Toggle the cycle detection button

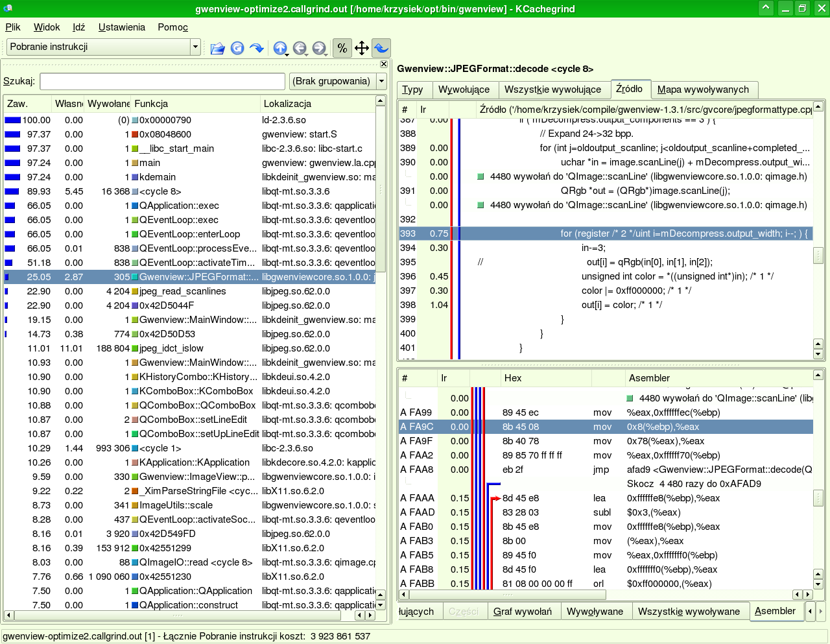tap(381, 48)
